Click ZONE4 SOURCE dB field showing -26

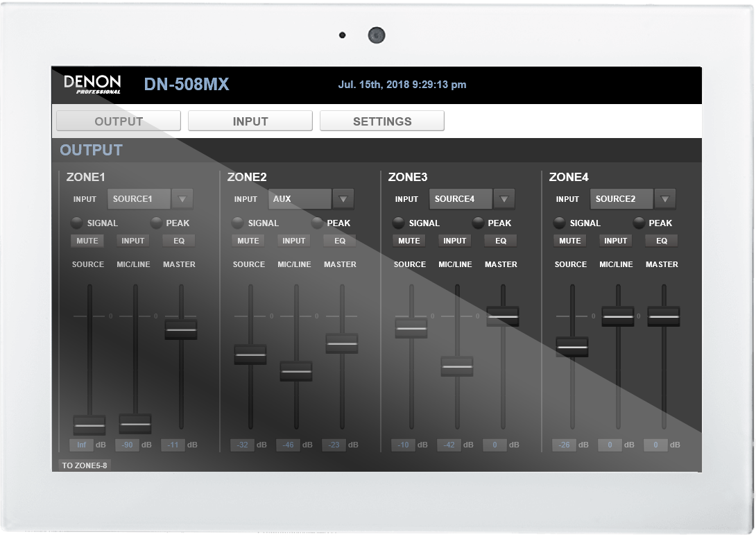pyautogui.click(x=565, y=445)
